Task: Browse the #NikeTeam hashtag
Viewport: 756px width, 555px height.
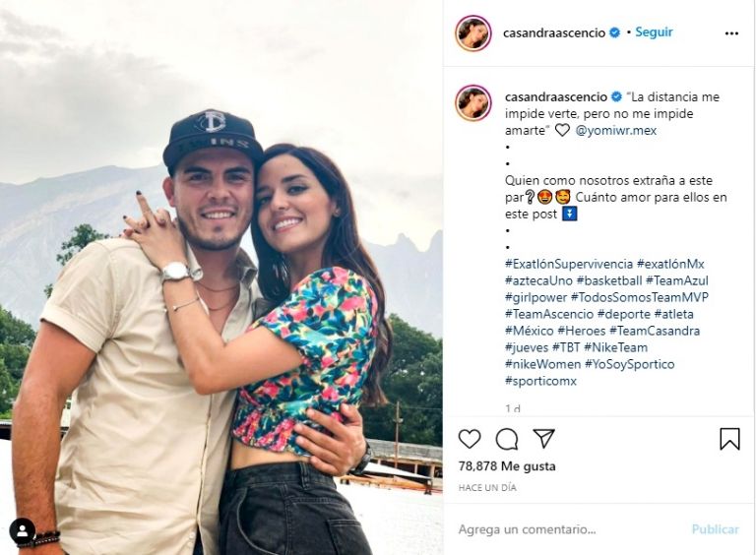Action: coord(615,347)
